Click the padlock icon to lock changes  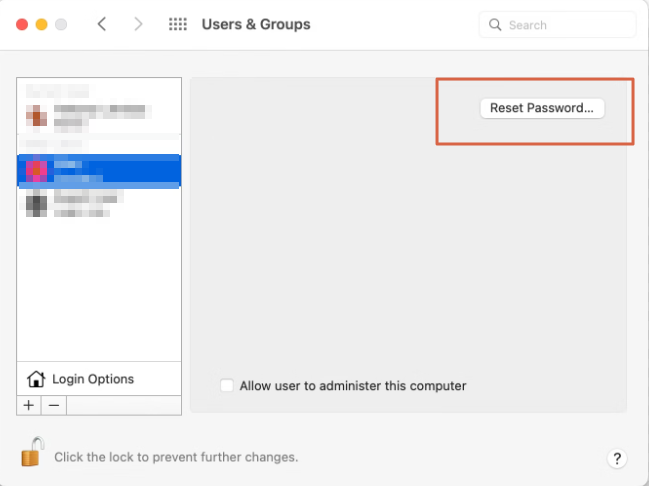point(32,452)
